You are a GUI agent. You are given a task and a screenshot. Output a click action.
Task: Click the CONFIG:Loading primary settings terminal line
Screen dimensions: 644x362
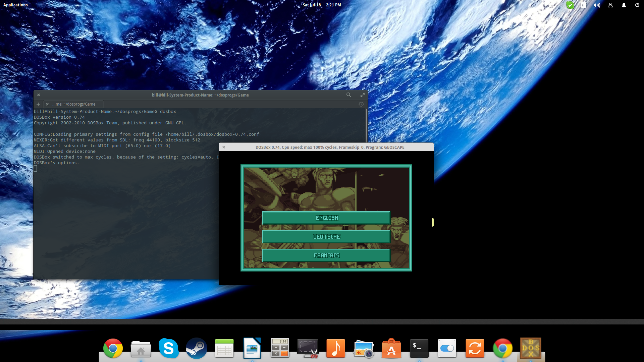(x=147, y=134)
